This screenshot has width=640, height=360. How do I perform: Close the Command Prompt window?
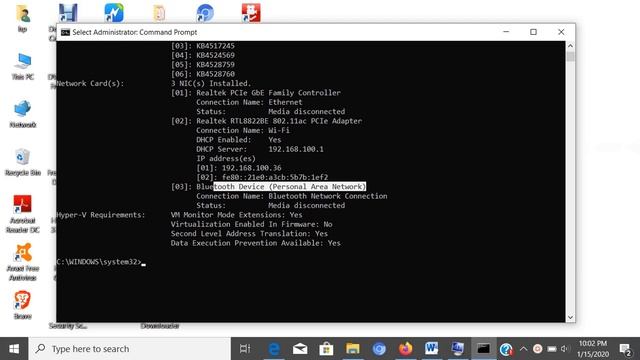[x=561, y=32]
